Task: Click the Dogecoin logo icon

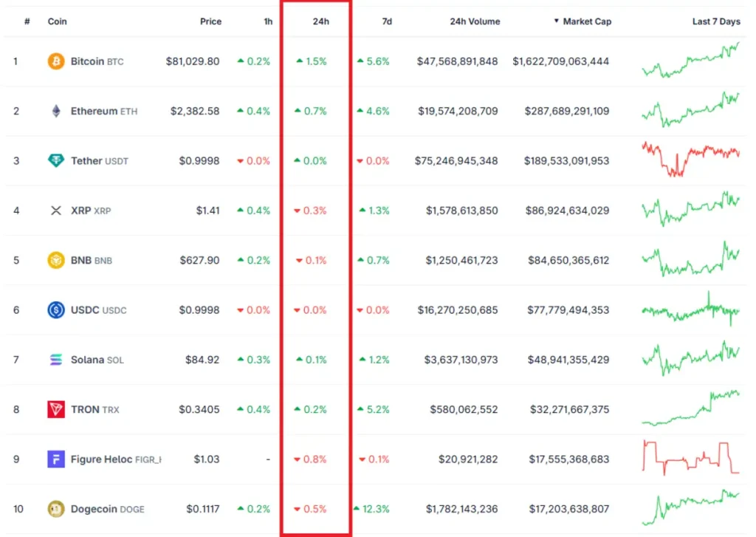Action: [56, 508]
